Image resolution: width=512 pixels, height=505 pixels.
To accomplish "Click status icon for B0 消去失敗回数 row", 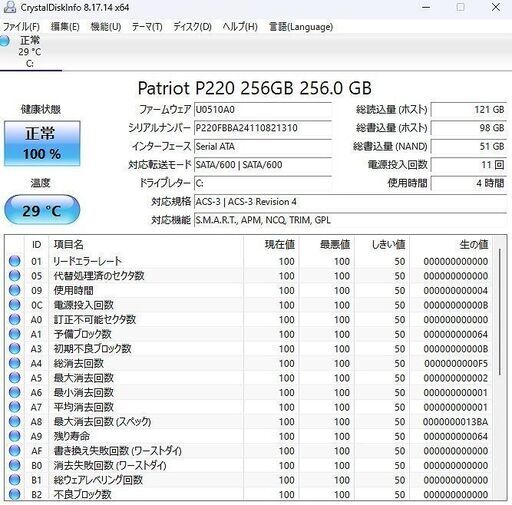I will [x=14, y=465].
